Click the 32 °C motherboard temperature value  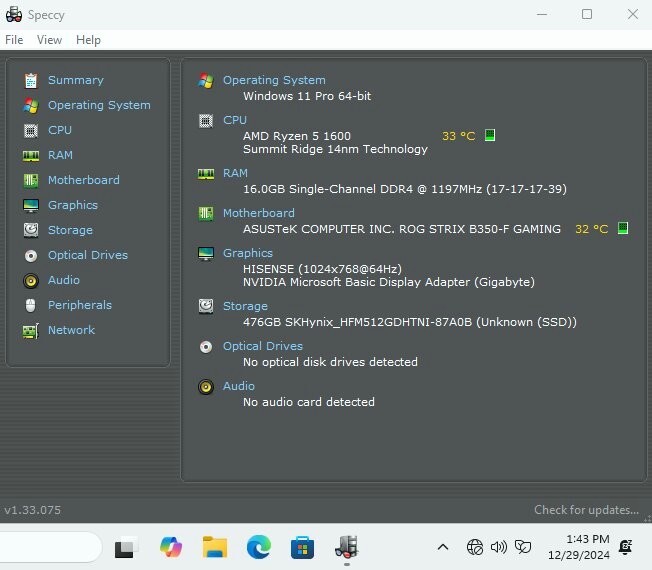click(591, 229)
